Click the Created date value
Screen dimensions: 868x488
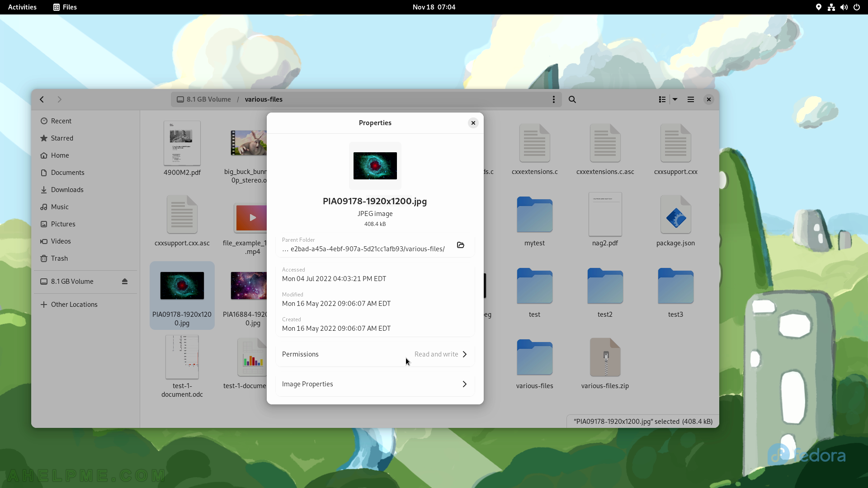point(336,328)
